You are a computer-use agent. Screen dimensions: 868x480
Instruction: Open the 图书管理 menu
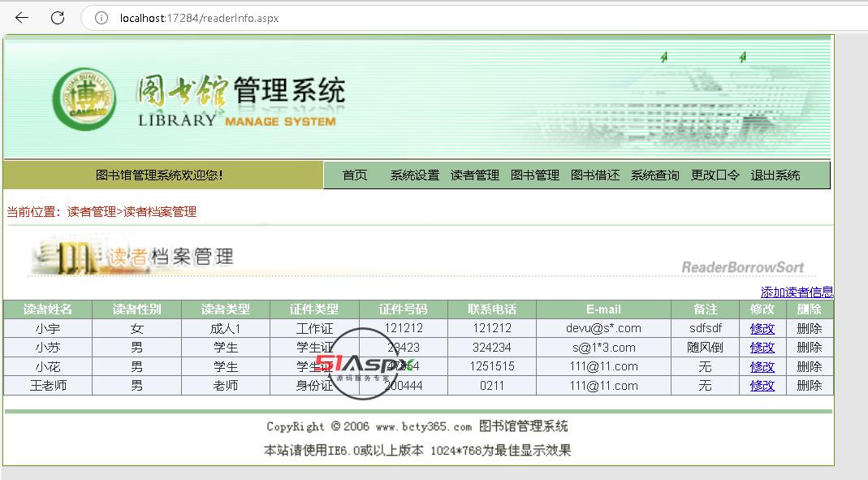click(x=535, y=175)
